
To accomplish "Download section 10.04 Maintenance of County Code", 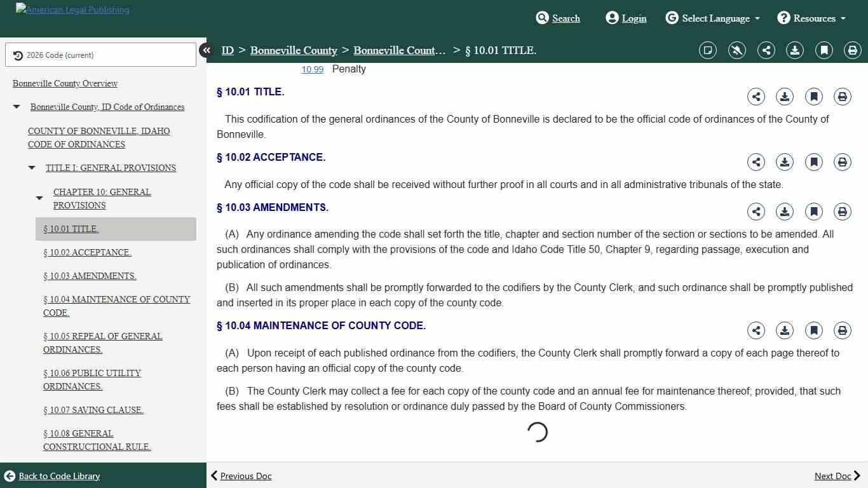I will click(x=785, y=330).
